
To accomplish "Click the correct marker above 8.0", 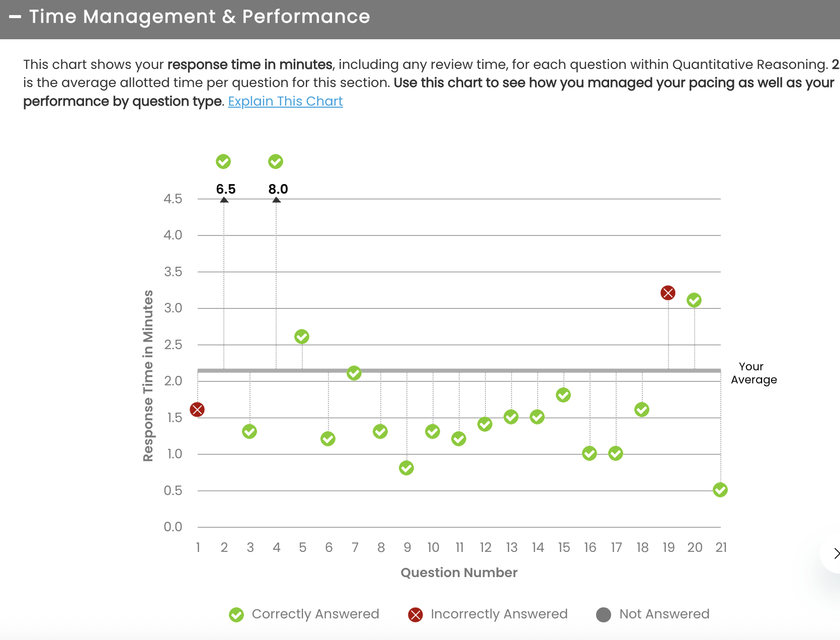I will point(276,162).
